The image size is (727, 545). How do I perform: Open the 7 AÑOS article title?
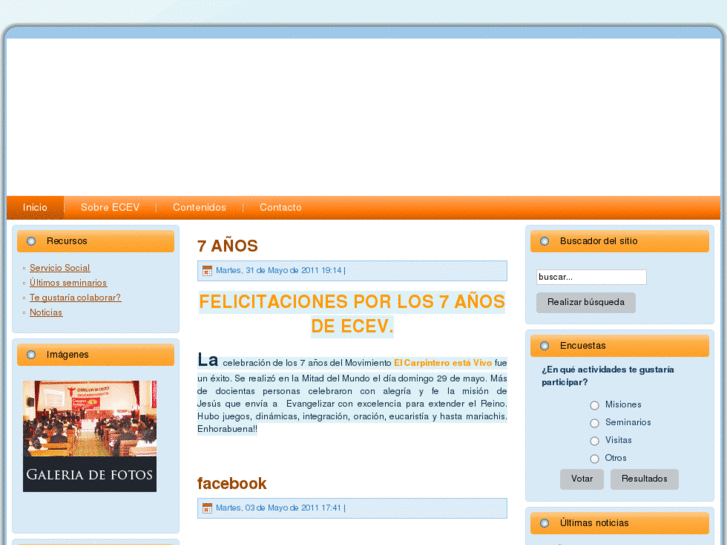point(228,246)
